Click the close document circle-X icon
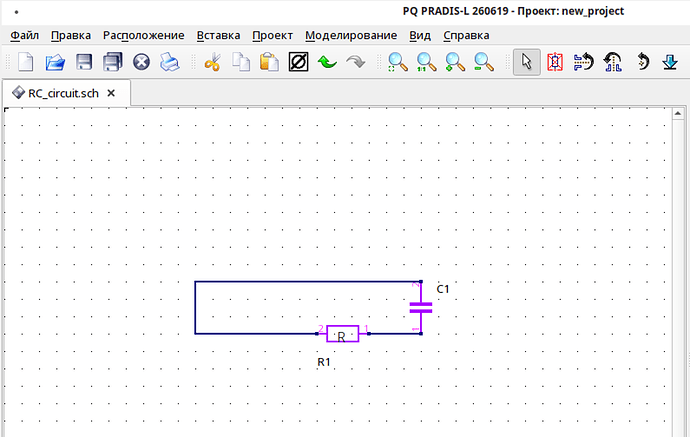 click(141, 62)
